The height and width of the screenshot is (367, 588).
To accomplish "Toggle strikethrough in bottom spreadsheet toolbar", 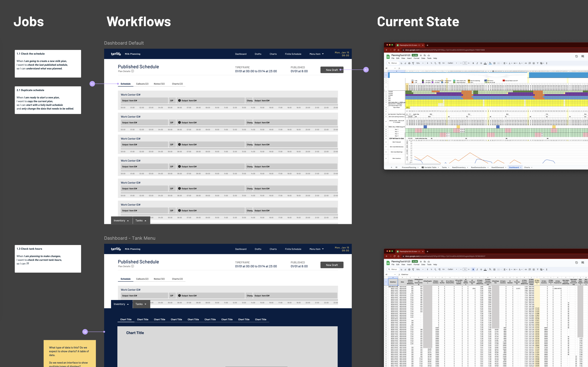I will click(x=481, y=269).
